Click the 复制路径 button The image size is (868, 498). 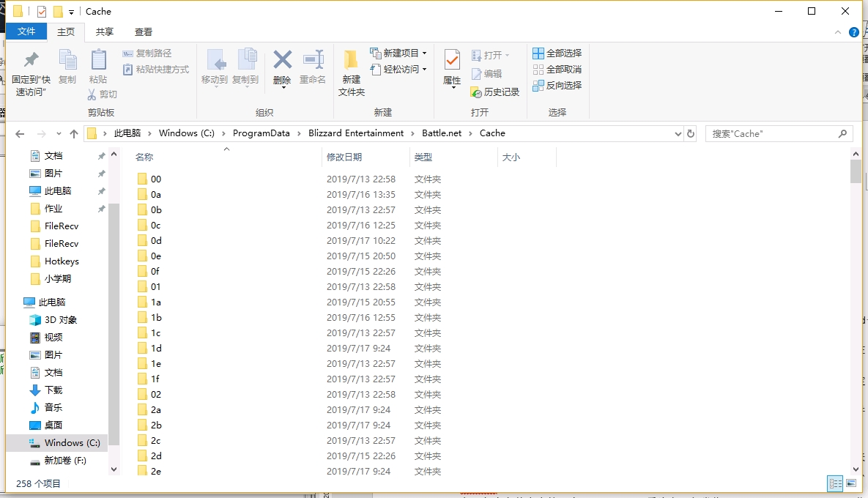[146, 53]
